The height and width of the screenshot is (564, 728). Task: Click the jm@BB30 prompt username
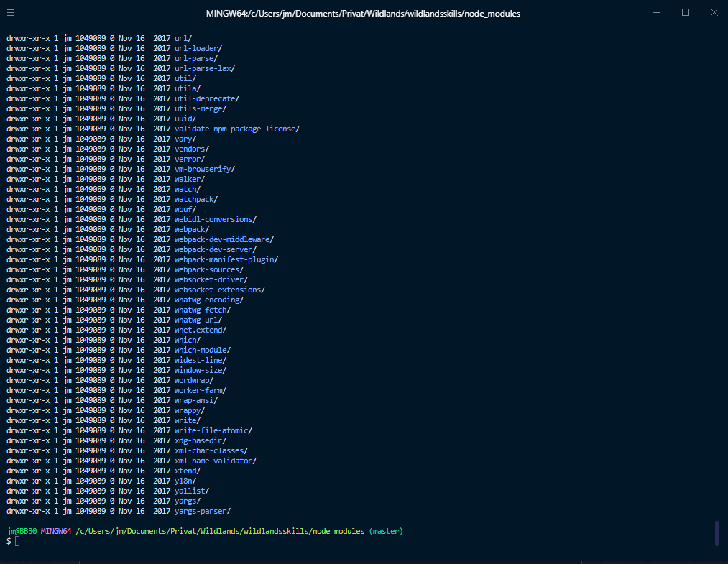pyautogui.click(x=22, y=531)
